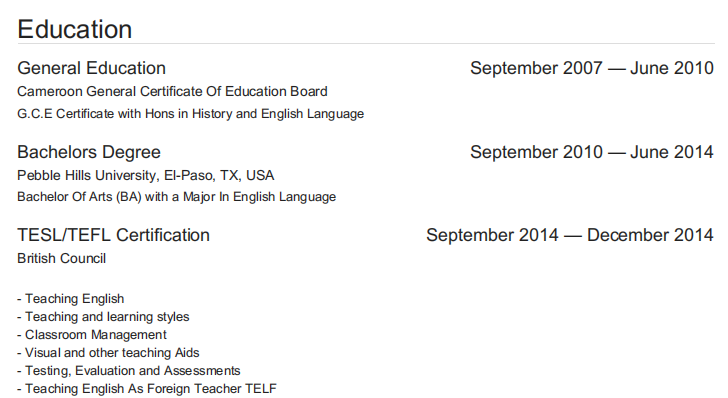Click the Teaching and learning styles line

104,317
